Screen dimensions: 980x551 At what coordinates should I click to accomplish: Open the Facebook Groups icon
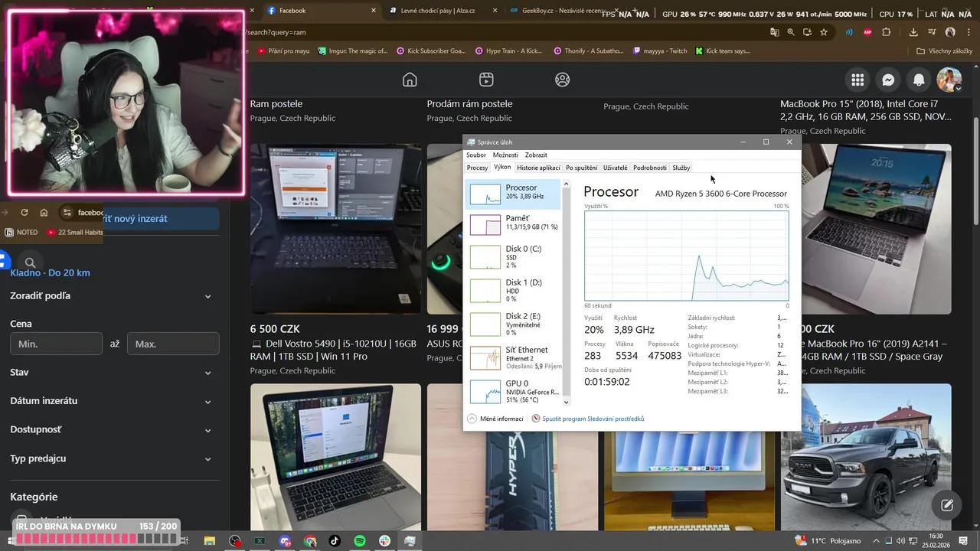click(563, 80)
